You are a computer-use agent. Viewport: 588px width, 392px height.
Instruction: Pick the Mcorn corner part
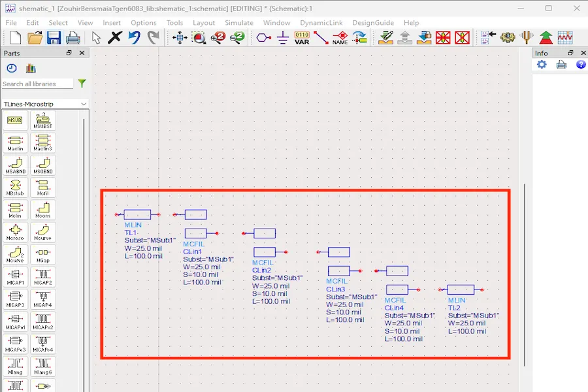(x=42, y=210)
